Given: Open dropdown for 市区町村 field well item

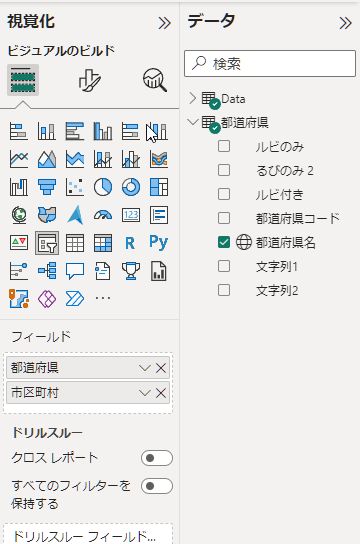Looking at the screenshot, I should (144, 393).
